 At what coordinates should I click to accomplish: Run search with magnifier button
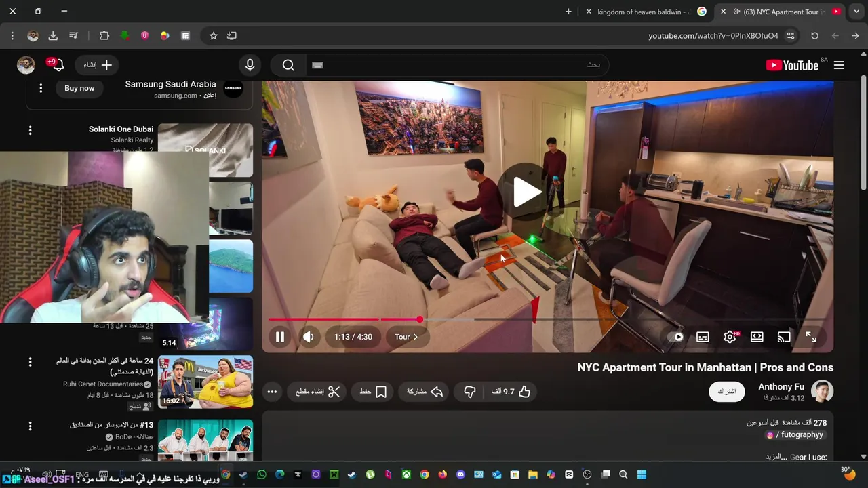pyautogui.click(x=288, y=65)
